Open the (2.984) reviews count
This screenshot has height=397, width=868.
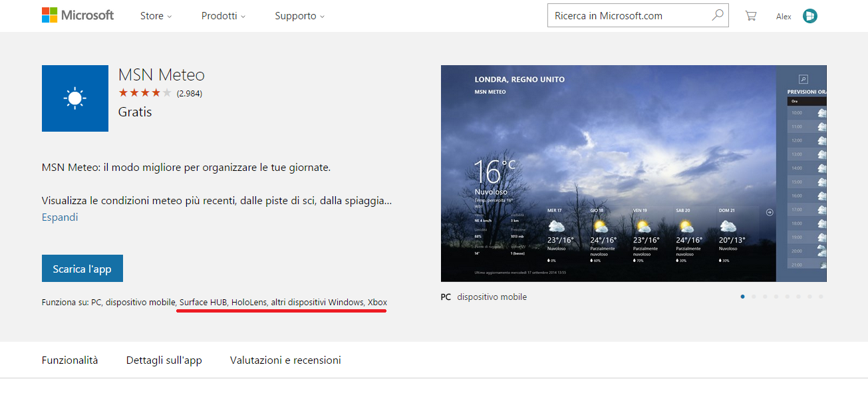[190, 94]
